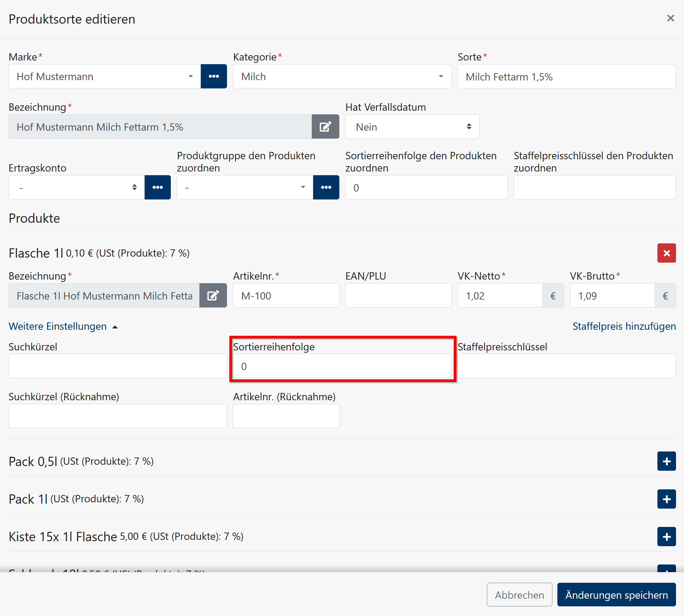Viewport: 684px width, 616px height.
Task: Focus the product Sortierreihenfolge field
Action: [x=342, y=366]
